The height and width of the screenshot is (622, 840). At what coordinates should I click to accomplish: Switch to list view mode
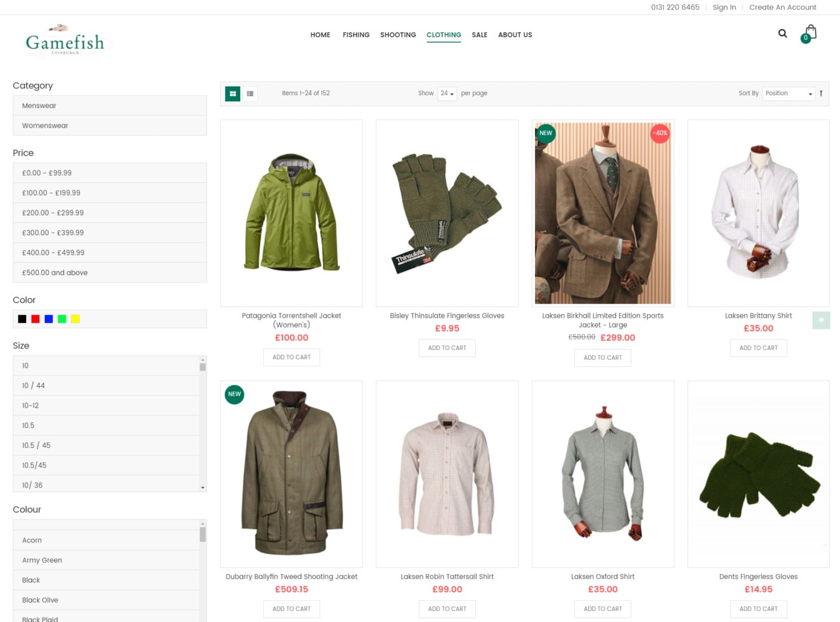click(x=250, y=94)
